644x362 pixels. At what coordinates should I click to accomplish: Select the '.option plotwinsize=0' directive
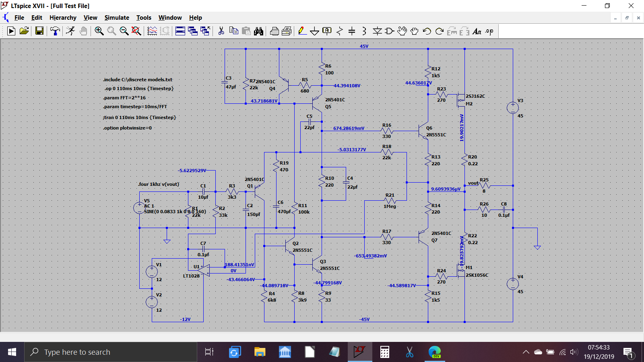pos(127,128)
